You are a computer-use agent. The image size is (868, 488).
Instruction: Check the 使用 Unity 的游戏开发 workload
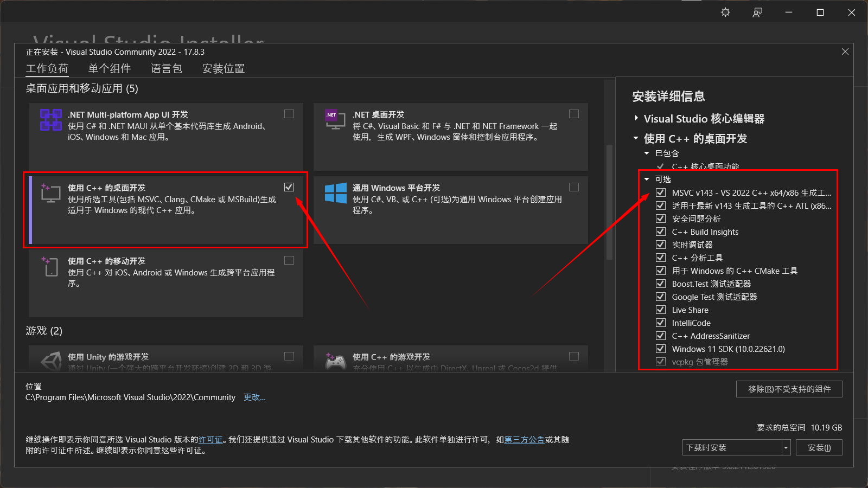coord(289,356)
